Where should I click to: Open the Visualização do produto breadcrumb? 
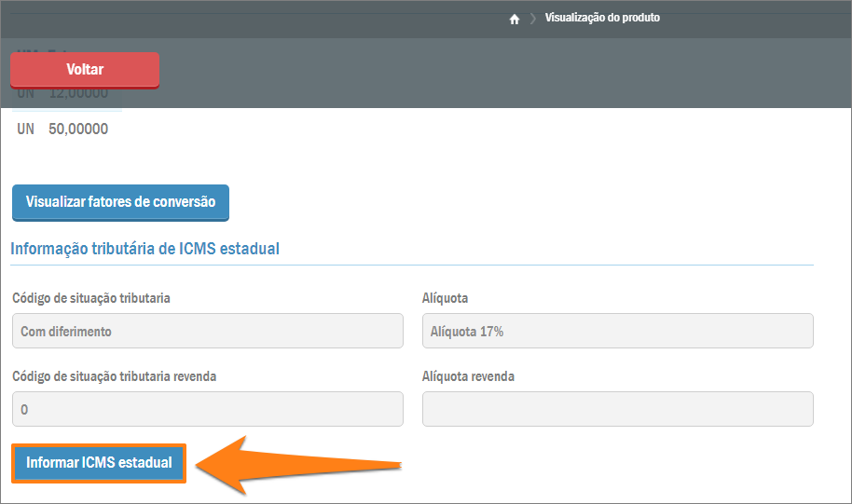(602, 18)
